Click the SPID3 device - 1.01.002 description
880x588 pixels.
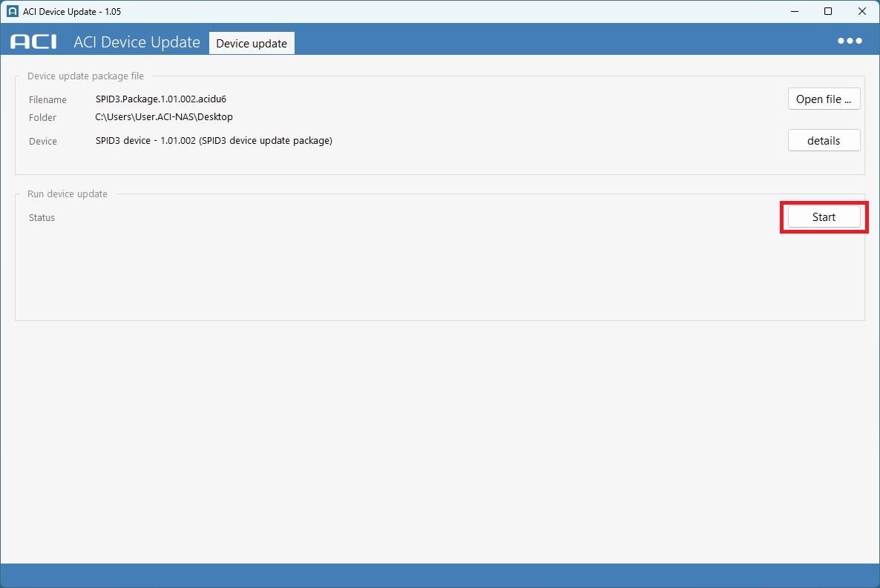click(214, 141)
